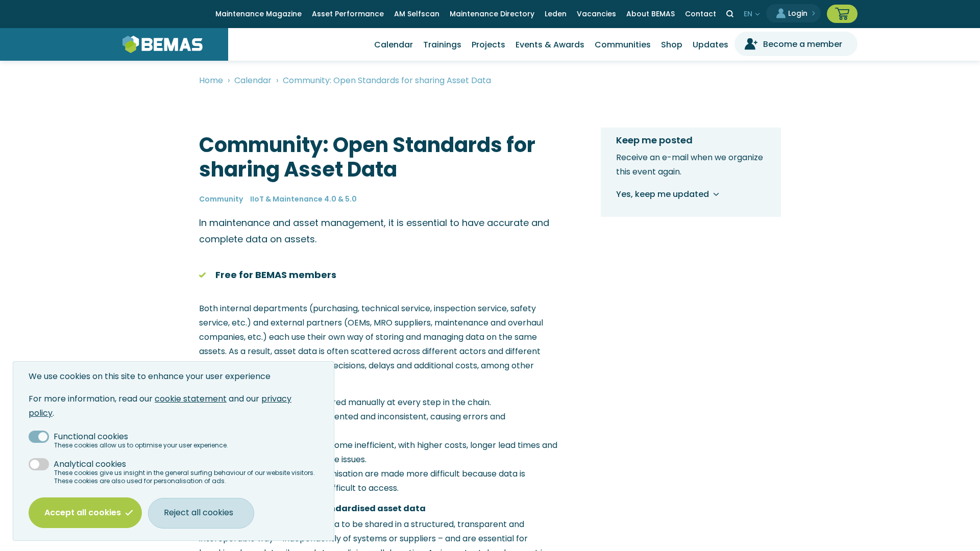Viewport: 980px width, 551px height.
Task: Click IIoT & Maintenance 4.0 & 5.0 tag
Action: (x=303, y=199)
